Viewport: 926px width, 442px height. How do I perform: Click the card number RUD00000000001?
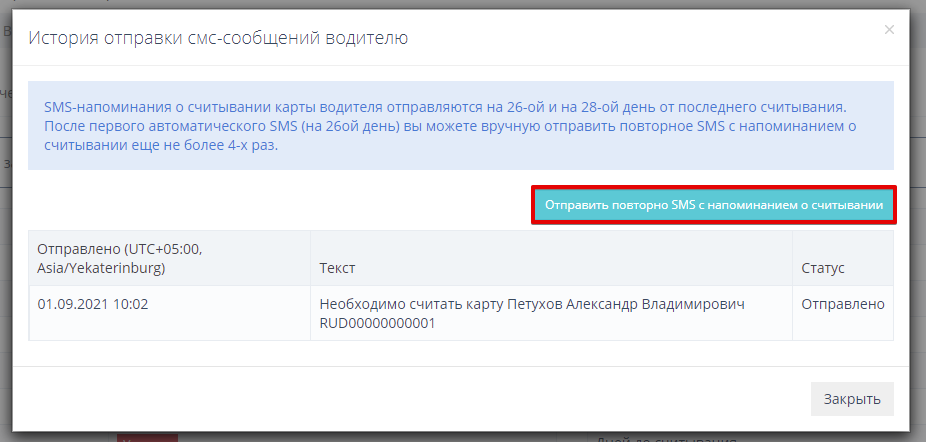click(x=377, y=323)
